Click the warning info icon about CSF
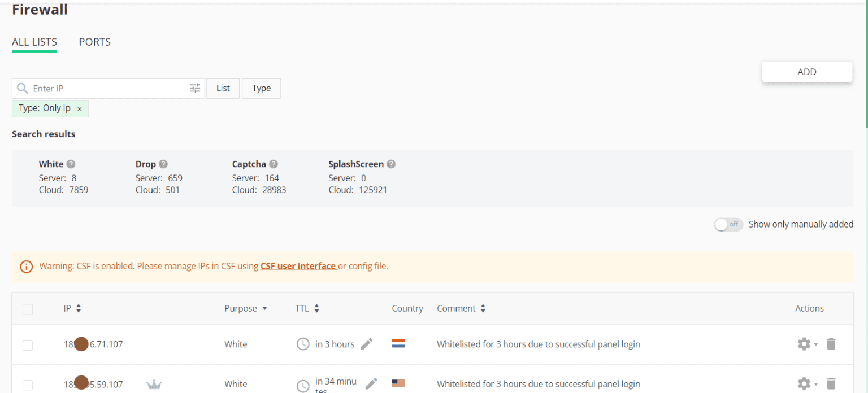This screenshot has width=868, height=393. pyautogui.click(x=26, y=266)
